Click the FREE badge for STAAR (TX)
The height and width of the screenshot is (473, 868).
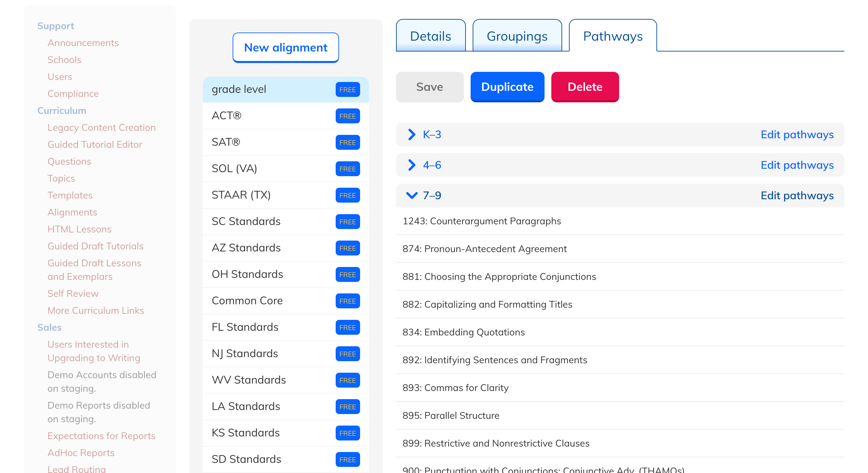[348, 196]
